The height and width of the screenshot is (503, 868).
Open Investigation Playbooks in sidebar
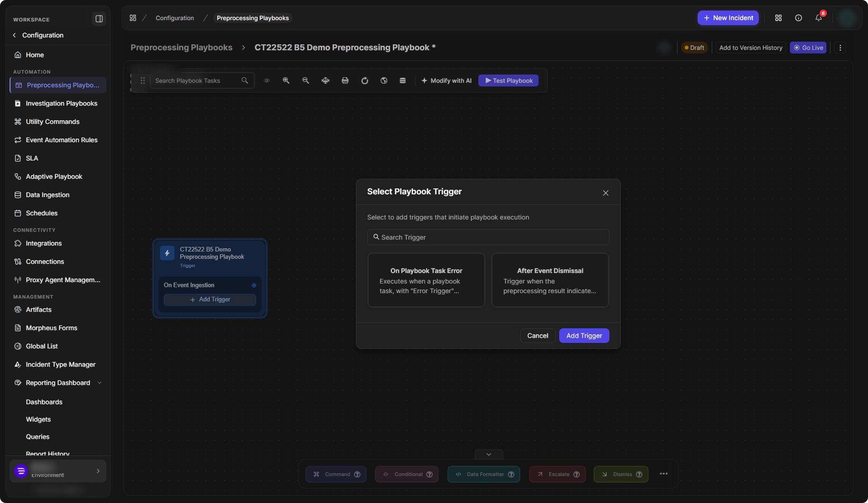point(58,103)
